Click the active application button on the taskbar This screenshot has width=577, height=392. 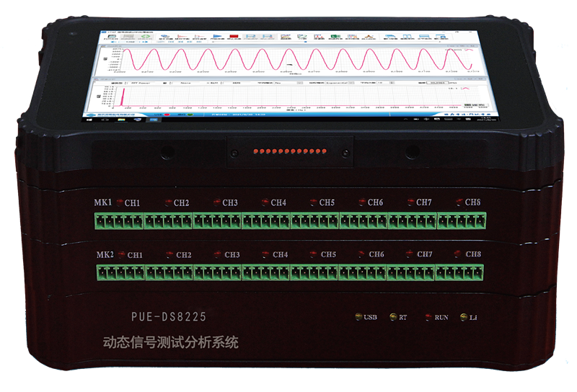coord(153,120)
